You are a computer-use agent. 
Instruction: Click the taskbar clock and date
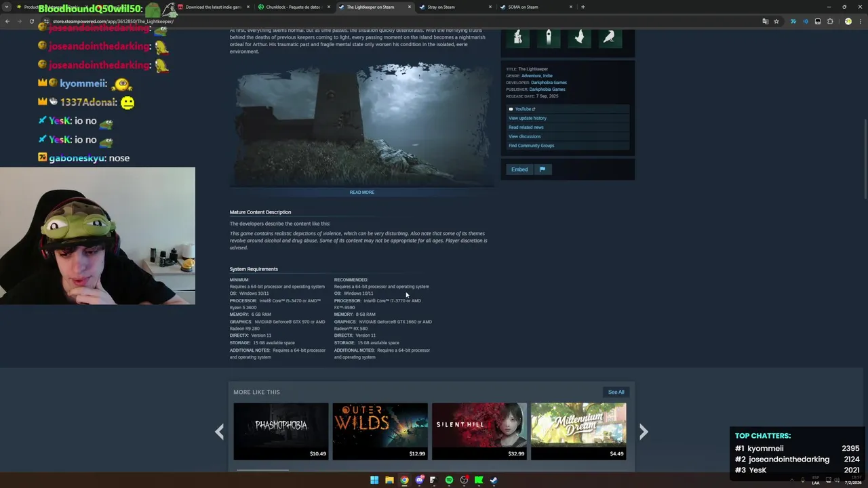(x=853, y=480)
